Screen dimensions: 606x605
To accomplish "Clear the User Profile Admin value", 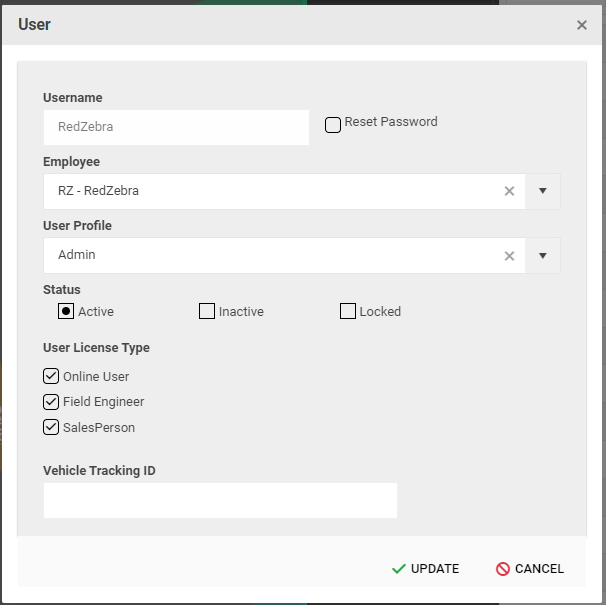I will [509, 256].
